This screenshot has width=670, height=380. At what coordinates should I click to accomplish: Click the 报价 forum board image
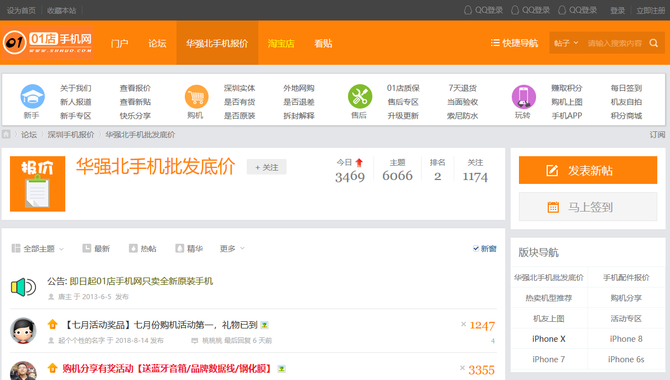(38, 184)
